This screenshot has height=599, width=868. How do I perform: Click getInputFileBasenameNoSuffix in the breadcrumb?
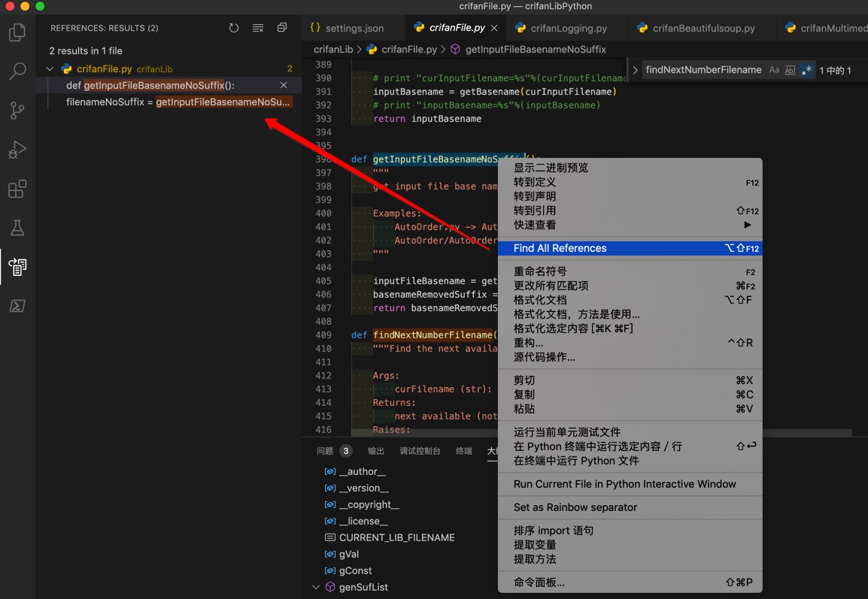(536, 49)
